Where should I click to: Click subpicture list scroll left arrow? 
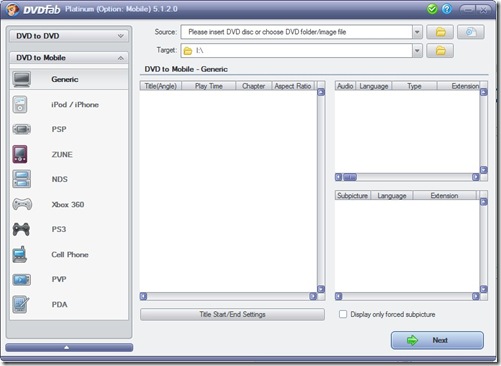click(x=339, y=296)
